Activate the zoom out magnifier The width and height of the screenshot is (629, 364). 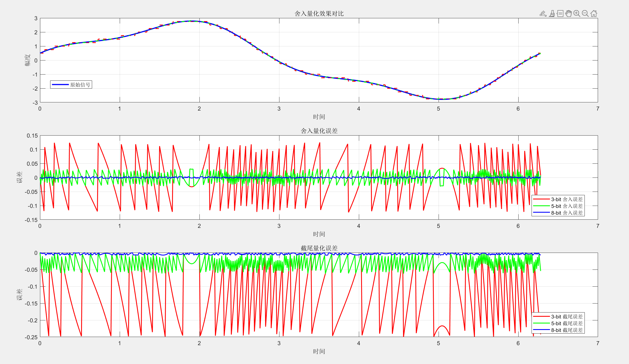click(585, 14)
